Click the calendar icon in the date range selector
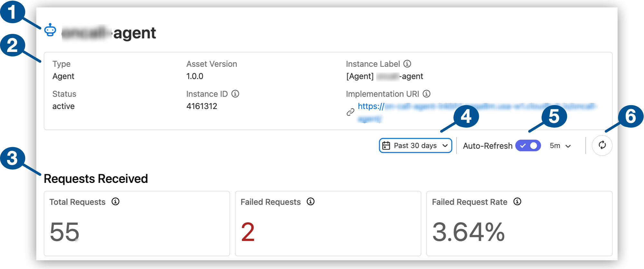Screen dimensions: 644x269 click(x=386, y=145)
